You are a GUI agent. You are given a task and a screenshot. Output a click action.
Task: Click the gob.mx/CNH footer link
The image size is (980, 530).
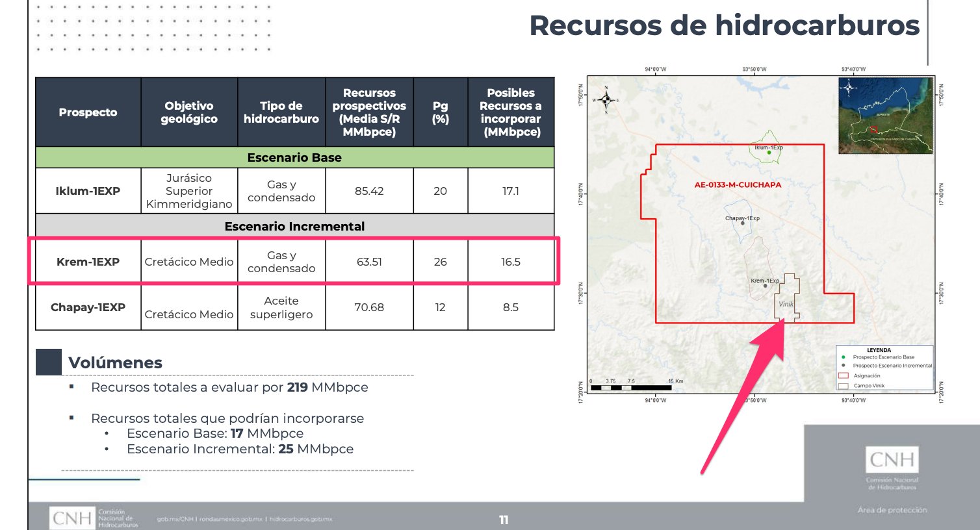(175, 519)
